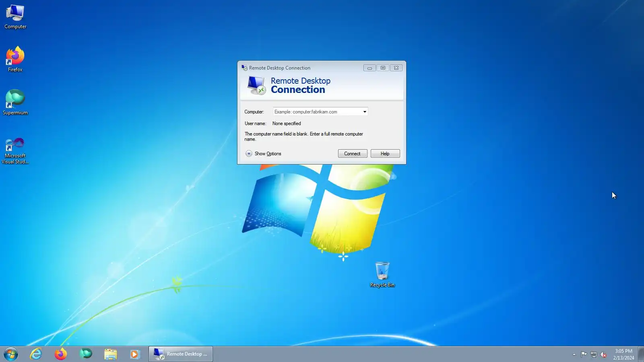Select the Recycle Bin icon
The image size is (644, 362).
pyautogui.click(x=382, y=275)
